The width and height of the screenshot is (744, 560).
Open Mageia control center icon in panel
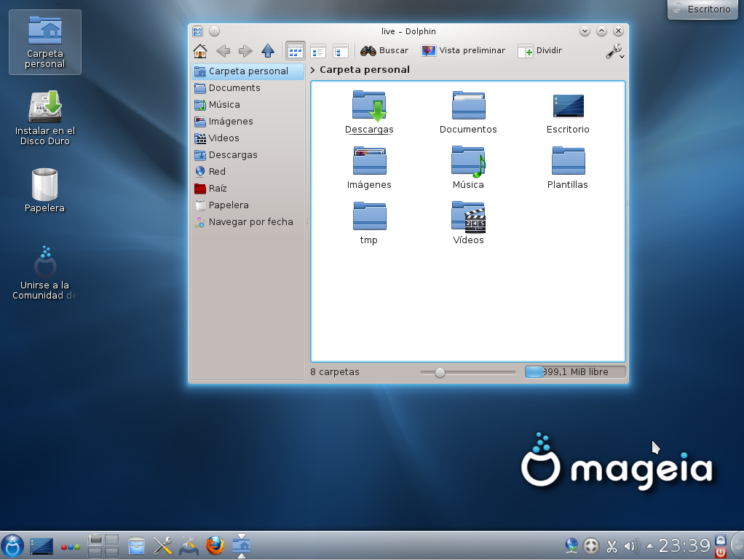tap(189, 545)
